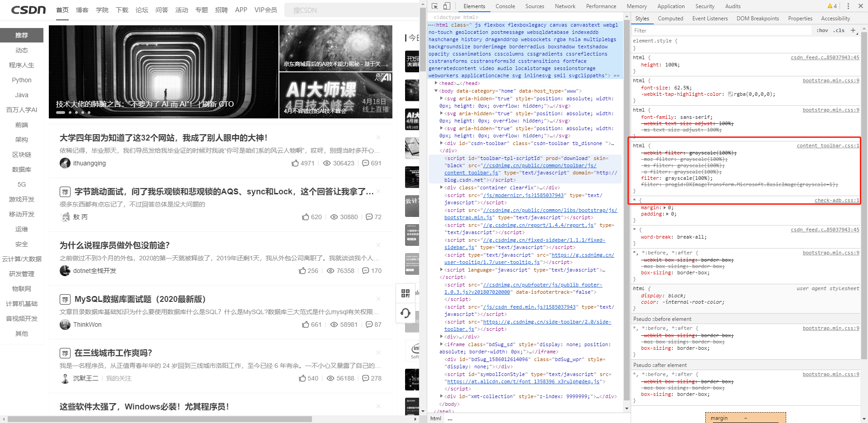Click the like icon showing 661
This screenshot has width=868, height=423.
pos(306,324)
